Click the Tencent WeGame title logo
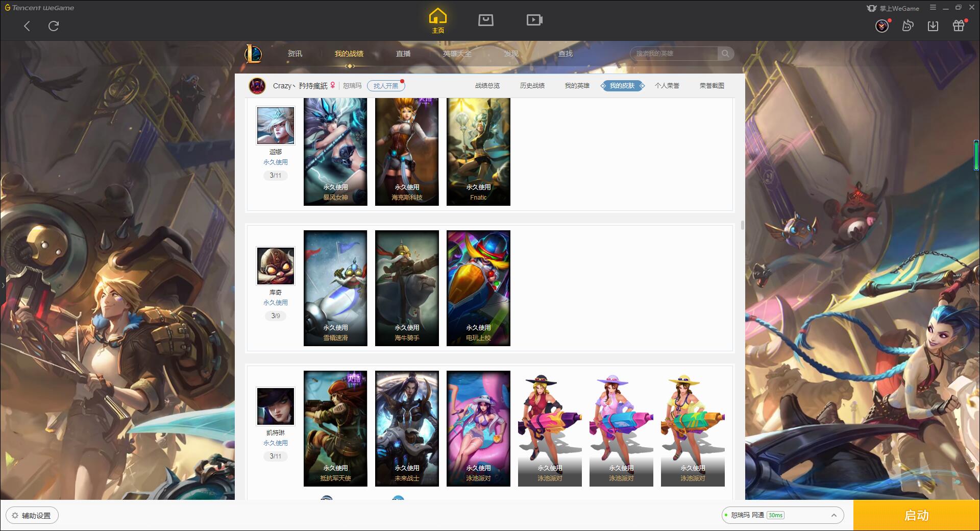 [40, 8]
